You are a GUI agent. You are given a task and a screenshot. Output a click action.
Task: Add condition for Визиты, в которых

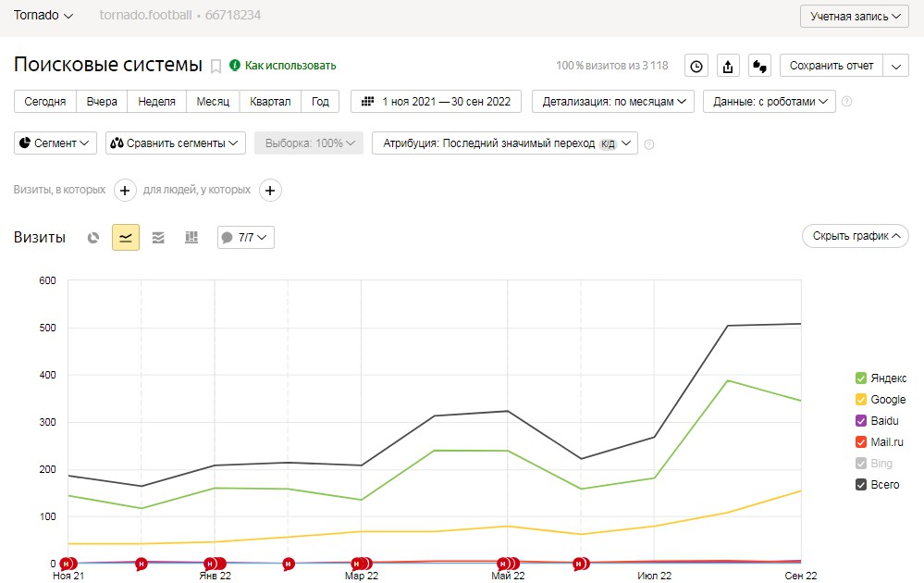(x=125, y=191)
